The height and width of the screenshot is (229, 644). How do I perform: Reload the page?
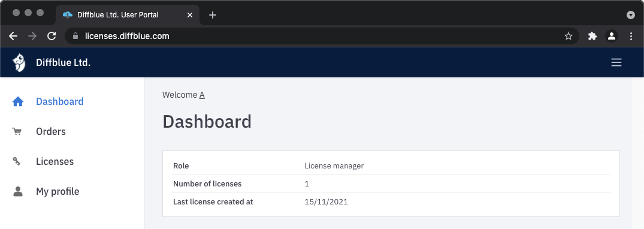52,36
